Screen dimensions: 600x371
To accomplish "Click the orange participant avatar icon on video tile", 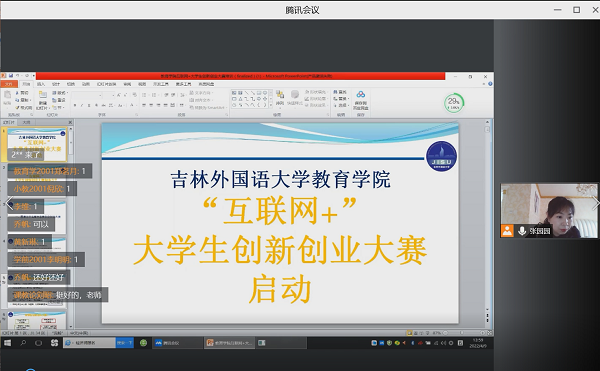I will tap(507, 231).
